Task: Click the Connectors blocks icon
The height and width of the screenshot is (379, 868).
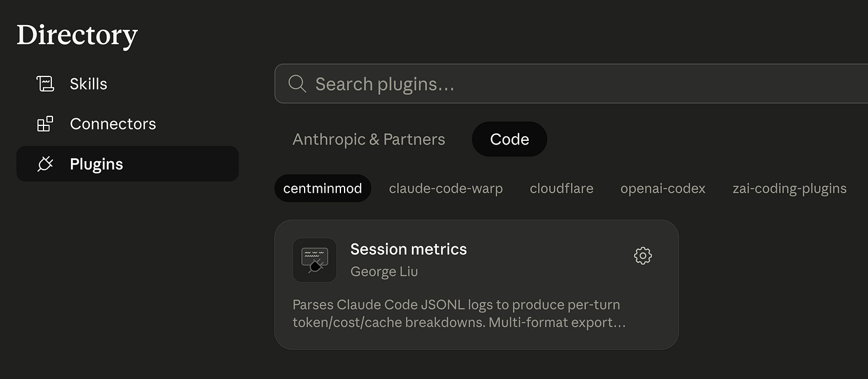Action: tap(45, 124)
